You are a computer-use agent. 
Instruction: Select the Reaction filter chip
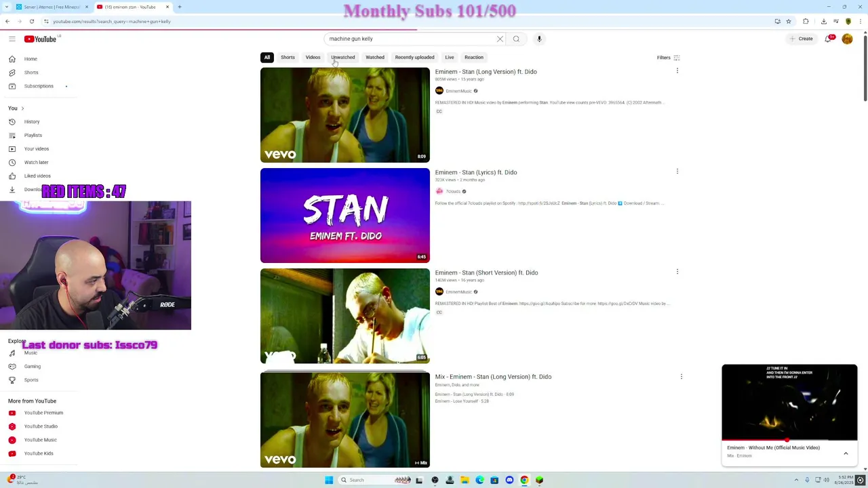(x=474, y=58)
